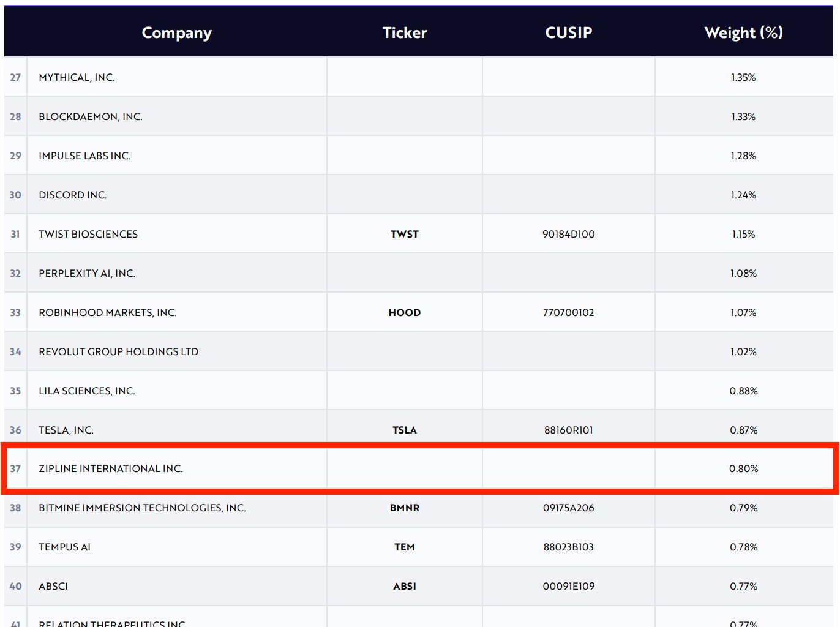Image resolution: width=840 pixels, height=627 pixels.
Task: Click the Weight (%) column header
Action: 743,32
